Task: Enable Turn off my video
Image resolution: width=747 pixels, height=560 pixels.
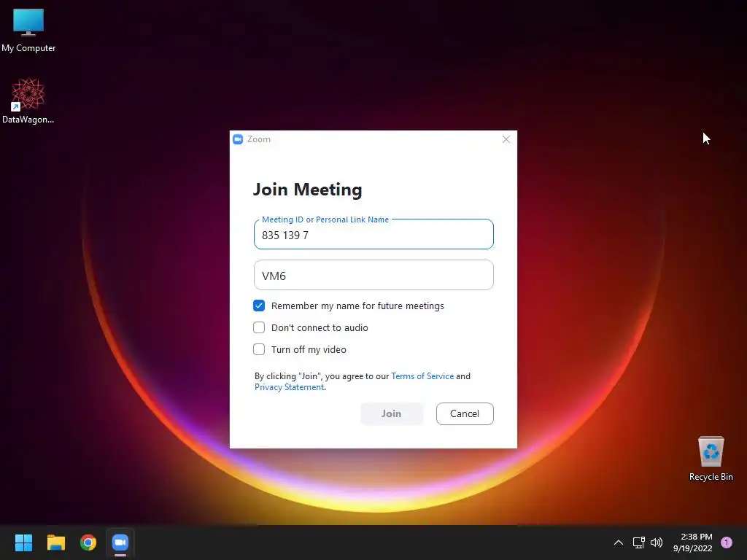Action: 259,349
